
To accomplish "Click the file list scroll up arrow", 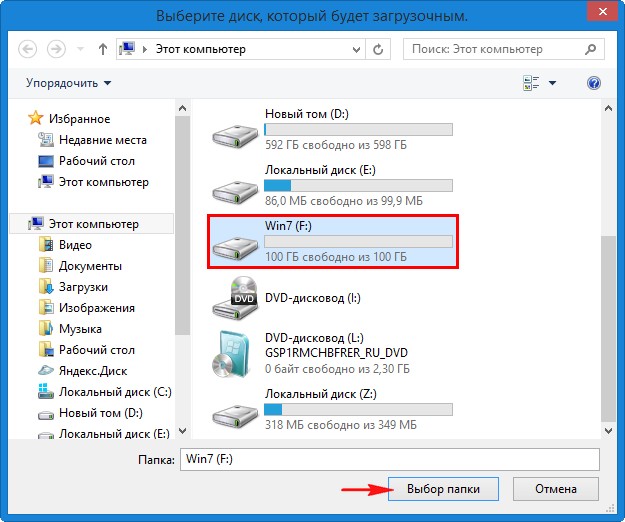I will tap(608, 108).
